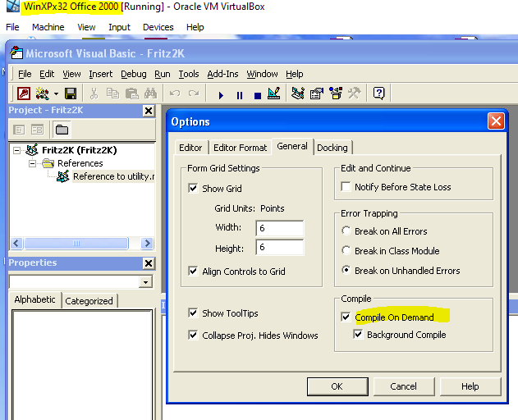Image resolution: width=518 pixels, height=420 pixels.
Task: Collapse the References folder node
Action: pyautogui.click(x=32, y=164)
